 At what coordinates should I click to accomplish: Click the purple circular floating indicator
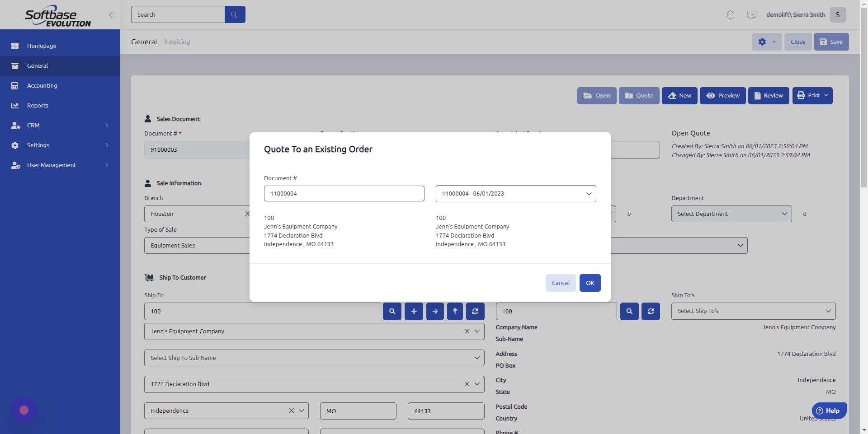point(24,410)
